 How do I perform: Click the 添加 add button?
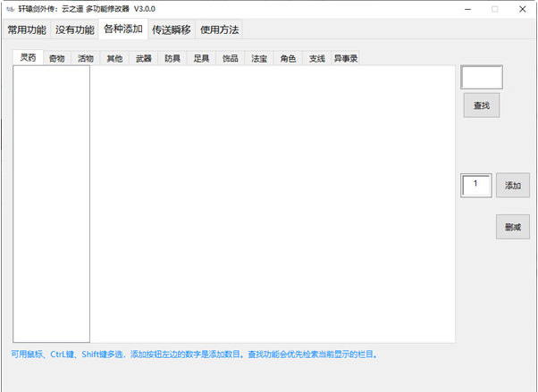click(513, 186)
